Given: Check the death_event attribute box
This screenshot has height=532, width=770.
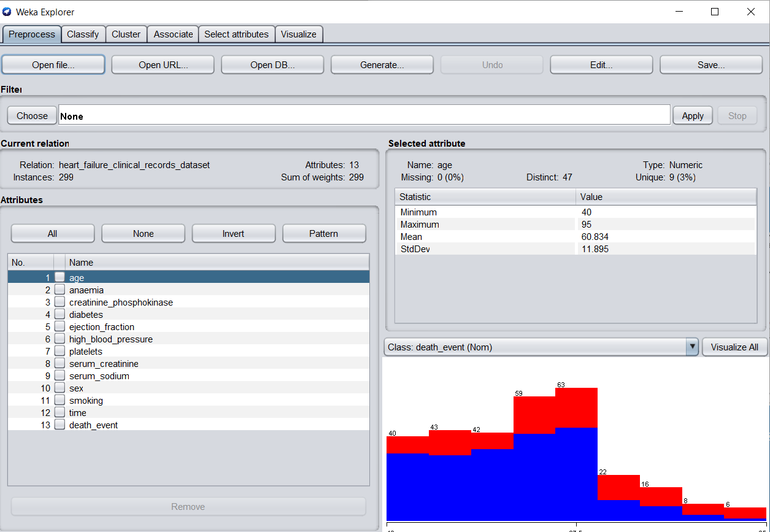Looking at the screenshot, I should 60,425.
